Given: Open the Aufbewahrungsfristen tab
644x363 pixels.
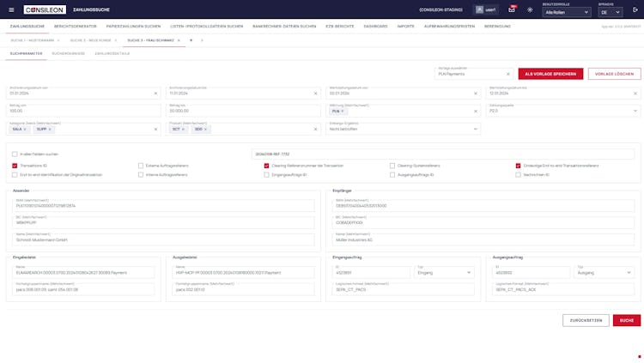Looking at the screenshot, I should [449, 27].
